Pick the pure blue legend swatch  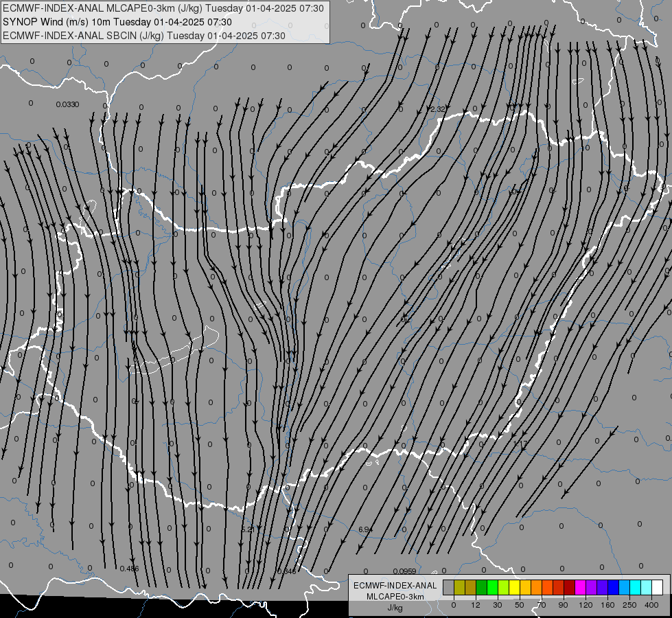tap(614, 587)
